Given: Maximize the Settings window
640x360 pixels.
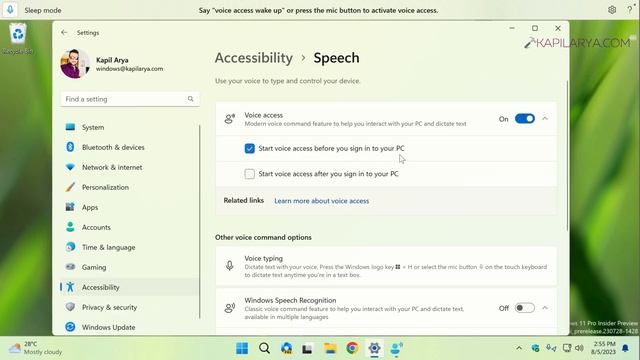Looking at the screenshot, I should pyautogui.click(x=535, y=28).
